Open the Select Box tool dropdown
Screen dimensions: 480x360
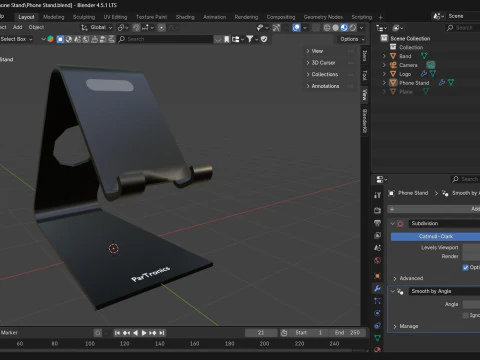click(x=16, y=39)
